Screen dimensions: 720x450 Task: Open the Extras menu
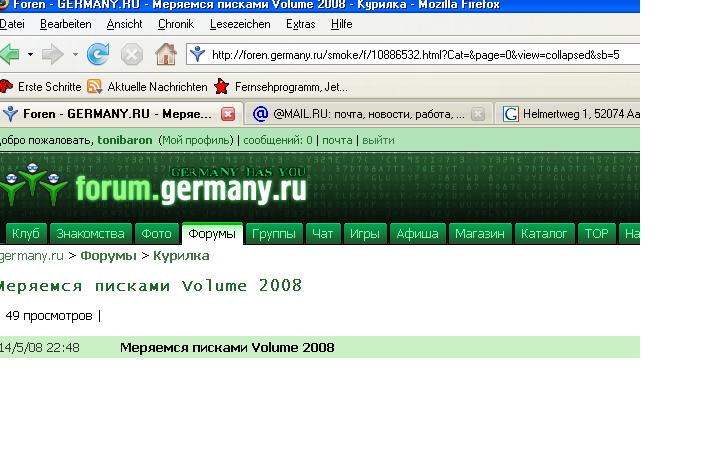[300, 24]
